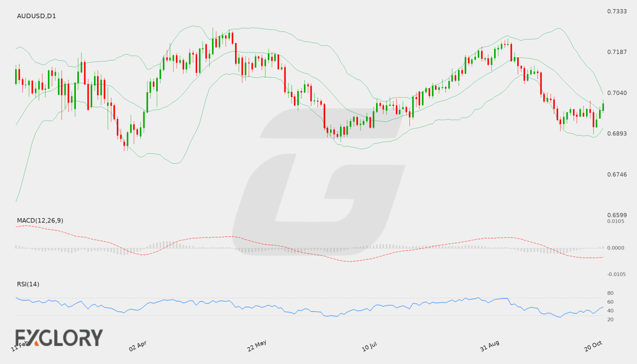Click the 0.6746 price axis label
The height and width of the screenshot is (364, 637).
(x=617, y=174)
